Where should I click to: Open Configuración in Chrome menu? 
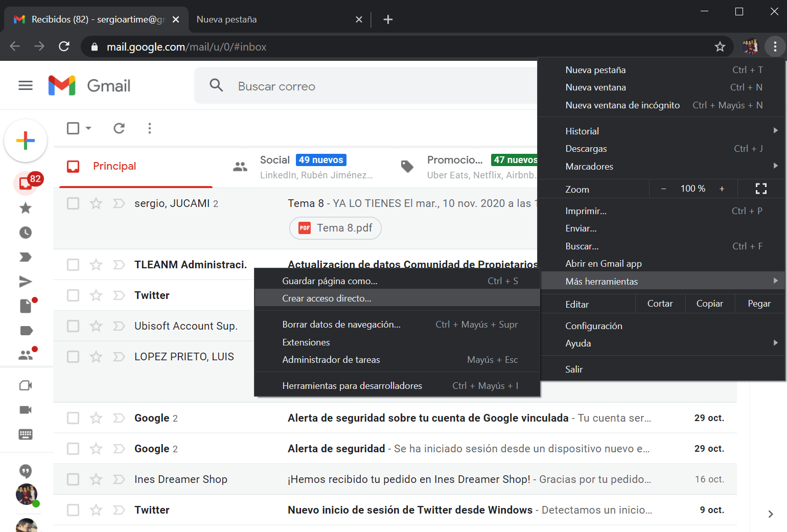pyautogui.click(x=661, y=326)
